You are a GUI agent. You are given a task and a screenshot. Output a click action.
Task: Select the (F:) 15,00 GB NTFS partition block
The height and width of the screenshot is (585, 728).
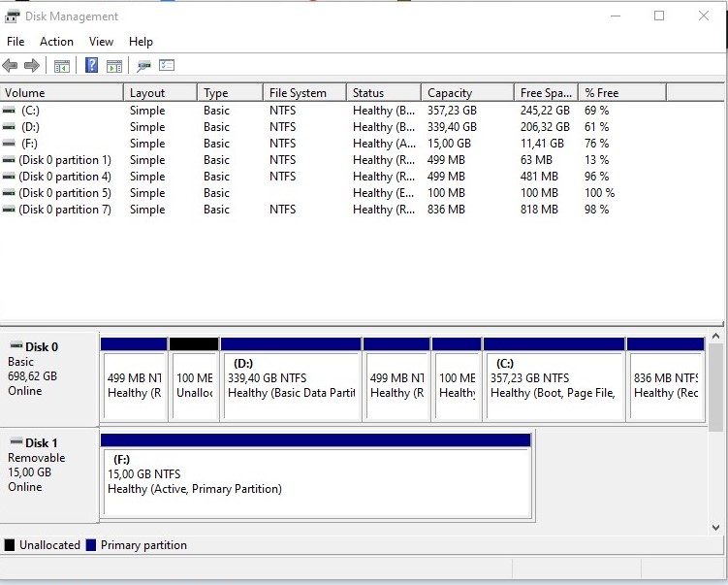[316, 476]
